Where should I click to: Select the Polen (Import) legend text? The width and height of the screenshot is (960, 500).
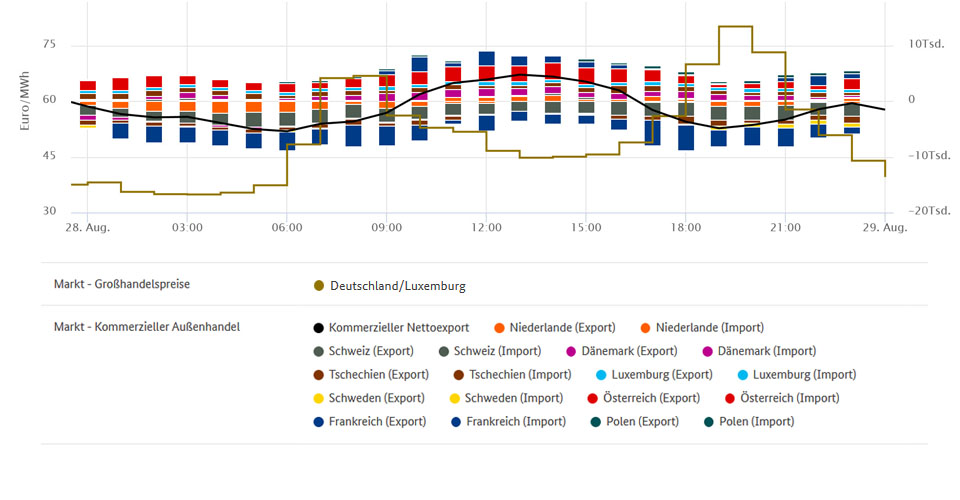coord(757,422)
